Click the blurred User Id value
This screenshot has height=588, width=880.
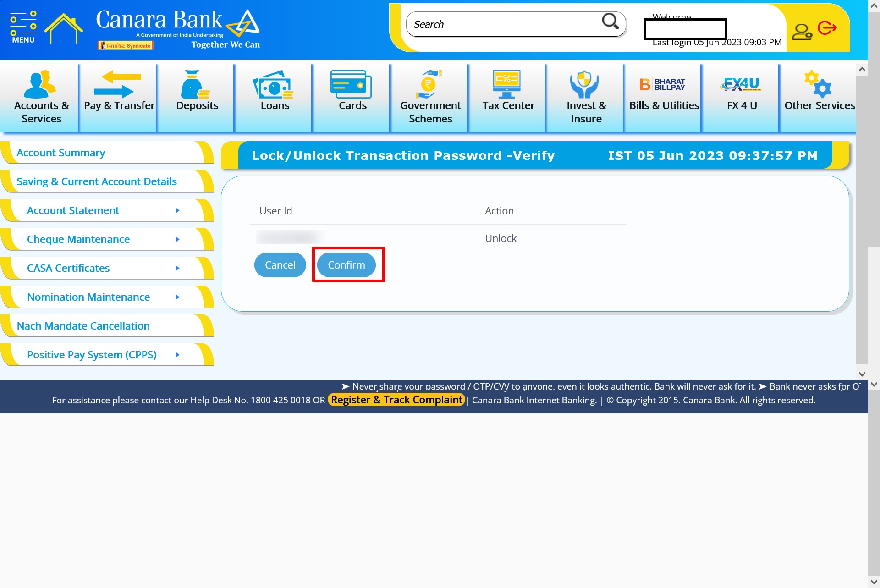click(289, 237)
